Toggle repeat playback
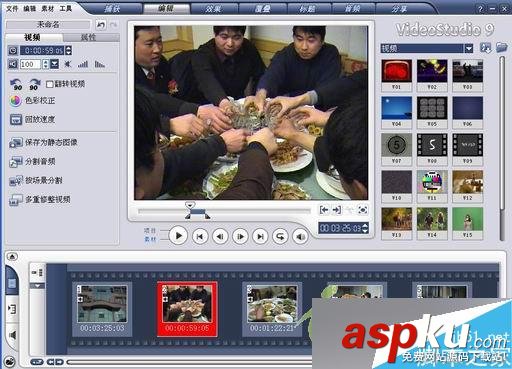512x369 pixels. click(x=280, y=237)
